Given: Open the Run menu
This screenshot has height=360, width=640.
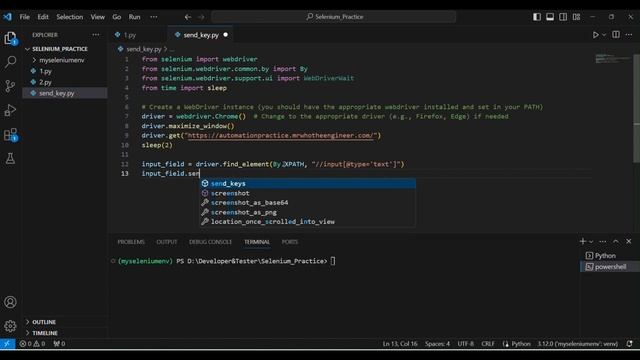Looking at the screenshot, I should [134, 17].
